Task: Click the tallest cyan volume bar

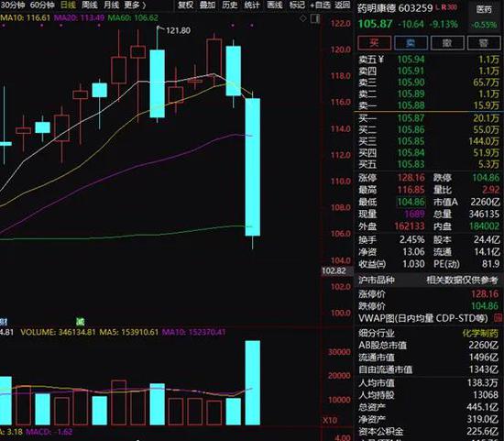Action: click(x=253, y=382)
